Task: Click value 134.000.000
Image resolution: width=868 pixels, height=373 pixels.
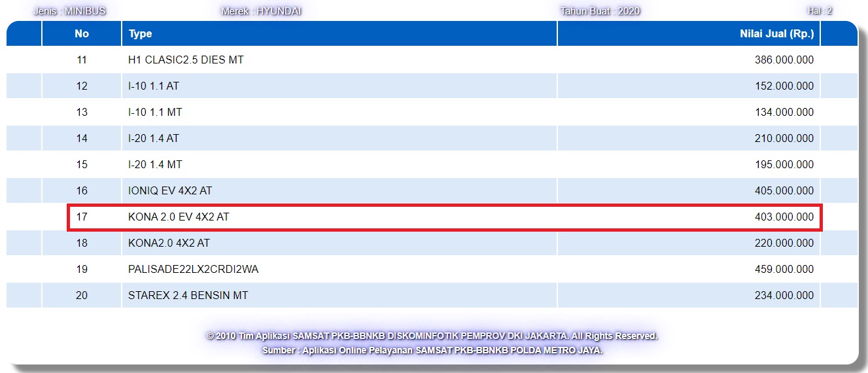Action: click(784, 112)
